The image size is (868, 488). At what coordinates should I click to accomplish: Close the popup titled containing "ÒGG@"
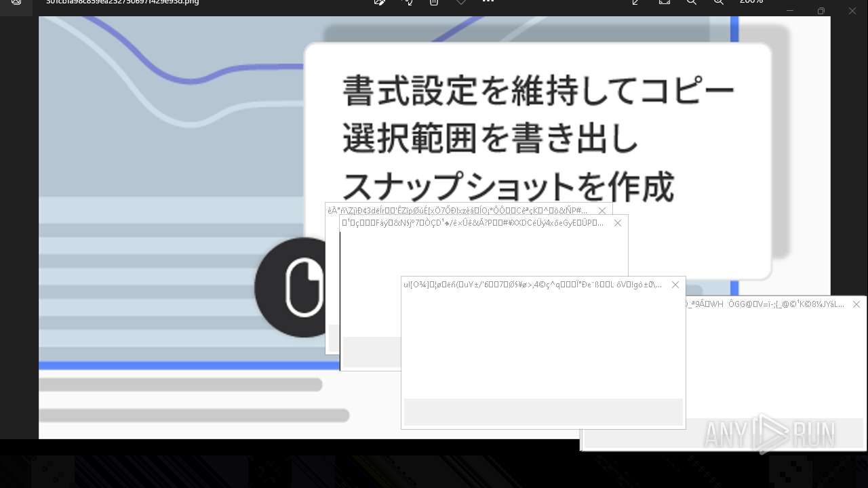[856, 304]
